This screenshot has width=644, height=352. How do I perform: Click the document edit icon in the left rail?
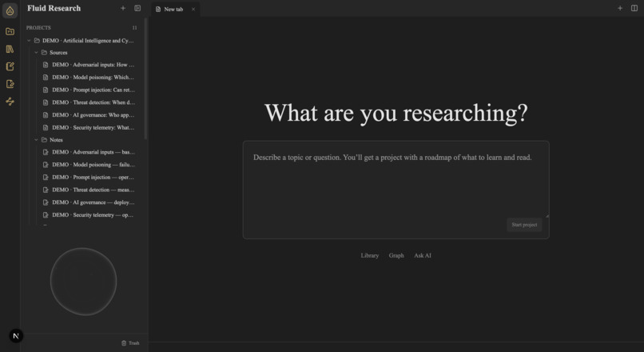pyautogui.click(x=10, y=84)
